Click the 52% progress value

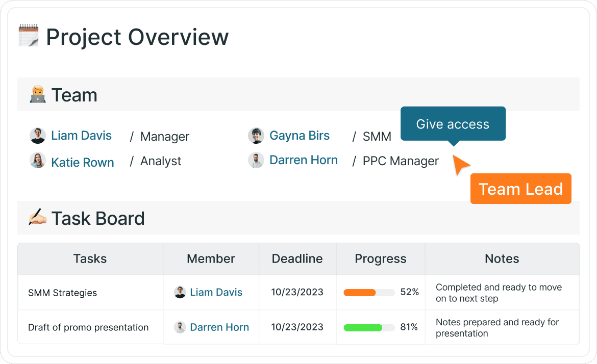[x=409, y=292]
